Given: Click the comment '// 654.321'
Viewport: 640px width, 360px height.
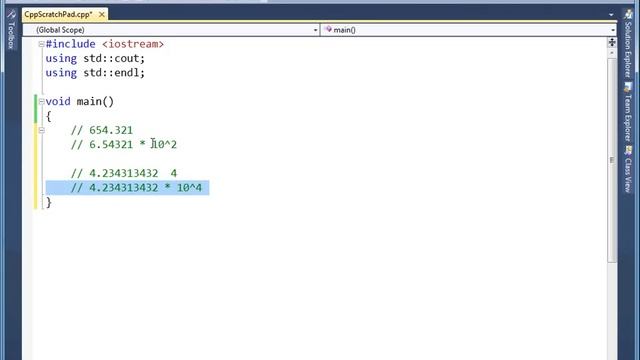Looking at the screenshot, I should click(102, 130).
